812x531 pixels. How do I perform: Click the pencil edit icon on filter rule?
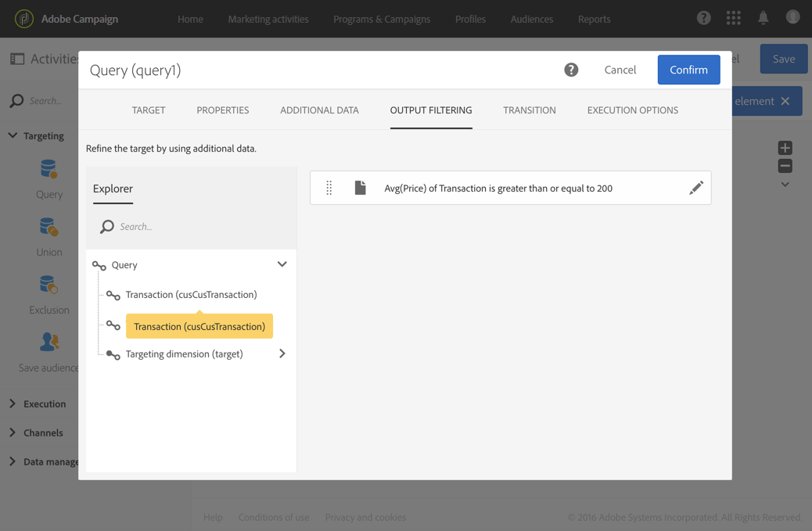tap(695, 188)
